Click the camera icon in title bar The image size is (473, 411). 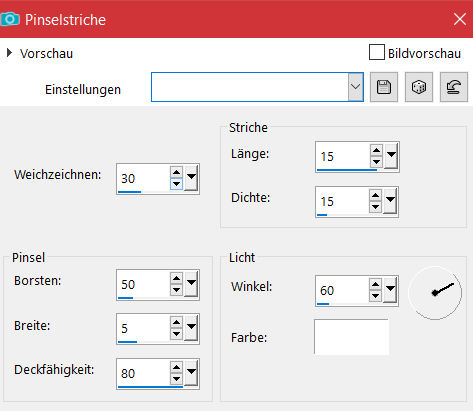(10, 19)
